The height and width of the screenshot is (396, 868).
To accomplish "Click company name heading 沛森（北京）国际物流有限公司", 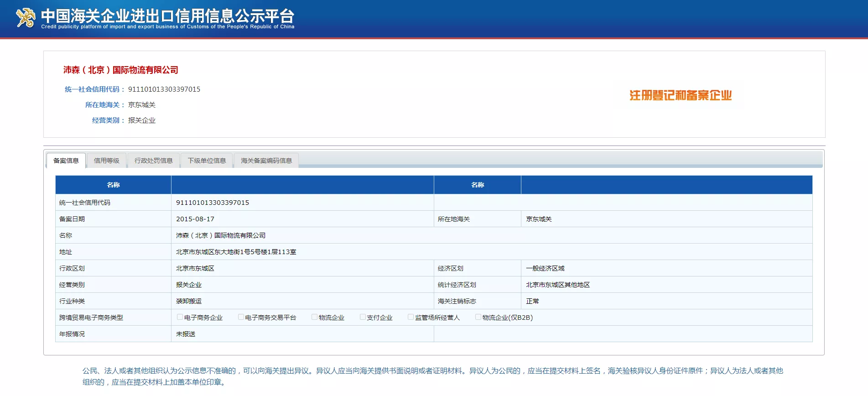I will 121,70.
